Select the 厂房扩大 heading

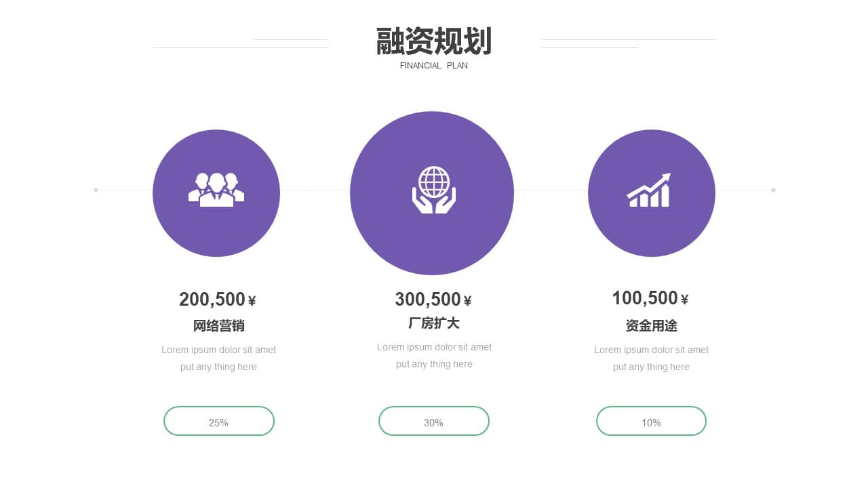coord(434,323)
